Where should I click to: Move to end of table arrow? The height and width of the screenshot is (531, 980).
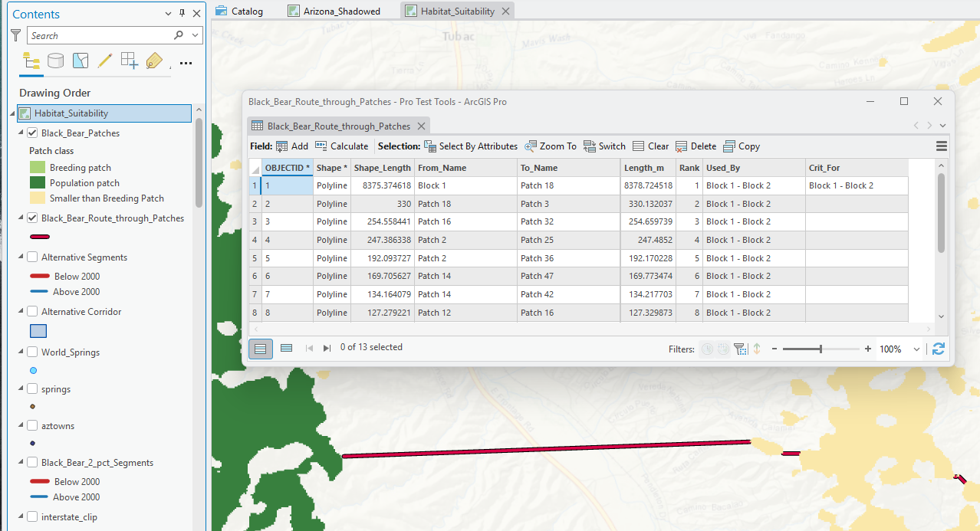click(327, 348)
